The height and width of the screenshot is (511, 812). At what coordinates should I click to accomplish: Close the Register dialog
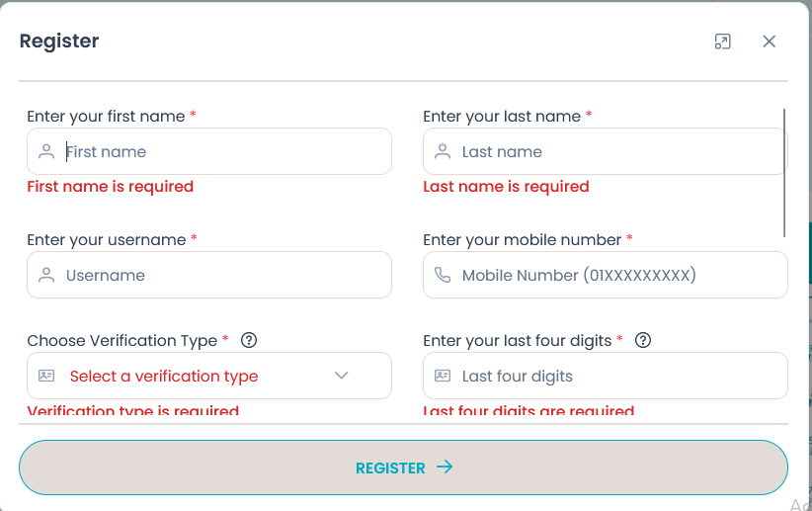click(770, 42)
